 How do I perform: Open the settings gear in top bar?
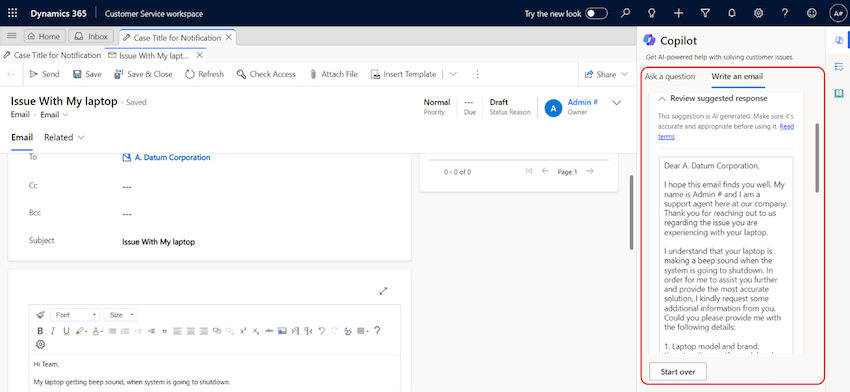pos(758,14)
